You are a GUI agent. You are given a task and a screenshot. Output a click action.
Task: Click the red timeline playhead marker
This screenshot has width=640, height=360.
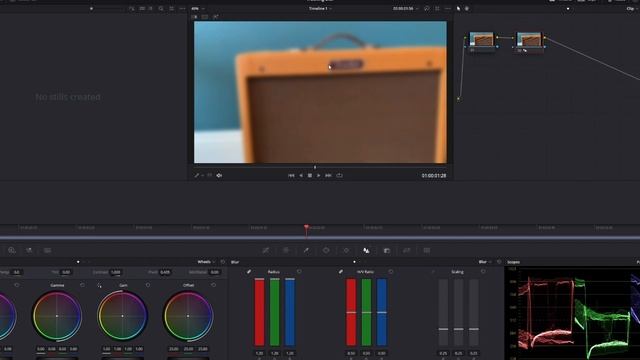[306, 228]
